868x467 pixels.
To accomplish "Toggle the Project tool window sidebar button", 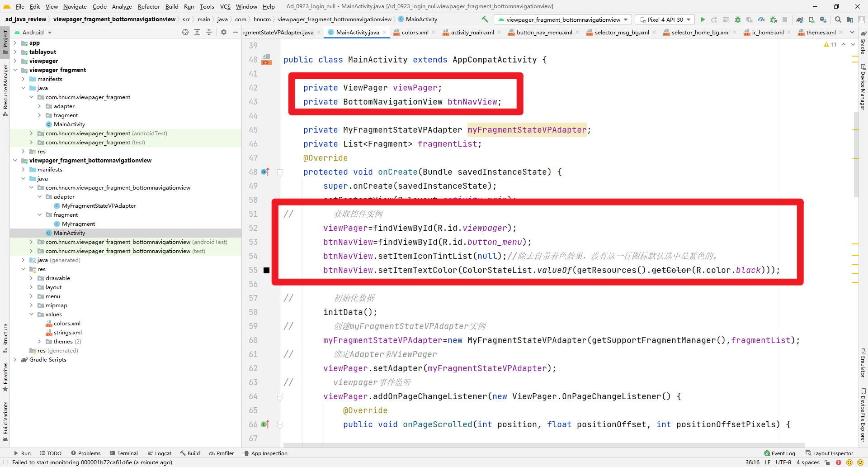I will pos(5,42).
